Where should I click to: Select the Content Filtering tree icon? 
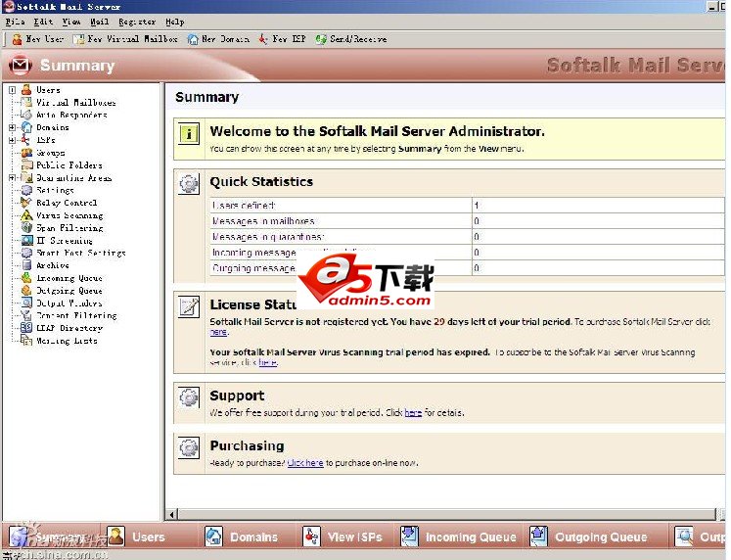pyautogui.click(x=26, y=315)
